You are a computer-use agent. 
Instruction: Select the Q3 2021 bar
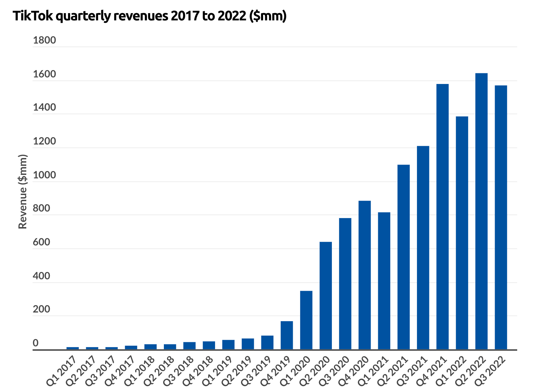click(x=423, y=248)
